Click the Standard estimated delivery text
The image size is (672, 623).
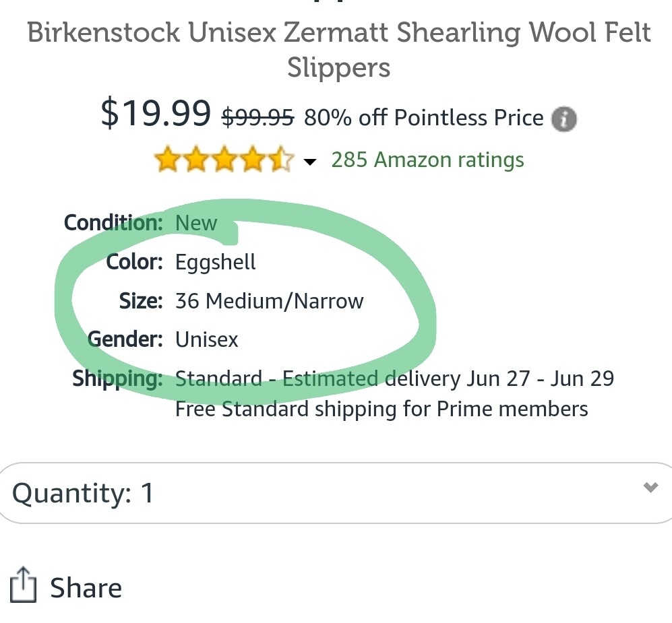point(394,379)
